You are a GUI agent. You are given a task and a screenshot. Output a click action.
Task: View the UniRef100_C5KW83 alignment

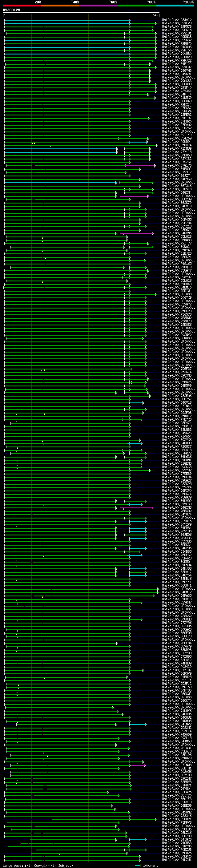tap(177, 240)
